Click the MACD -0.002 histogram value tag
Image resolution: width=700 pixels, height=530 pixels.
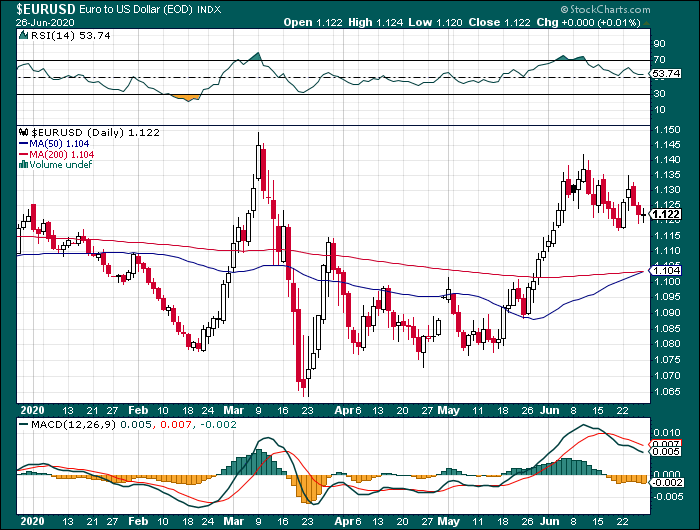pyautogui.click(x=665, y=482)
